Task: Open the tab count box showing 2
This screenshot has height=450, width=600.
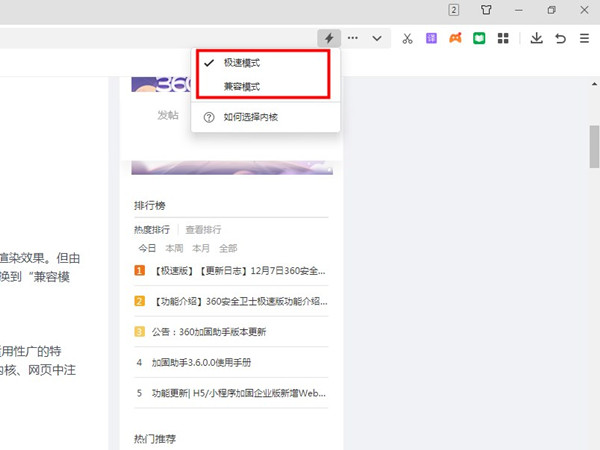Action: (454, 10)
